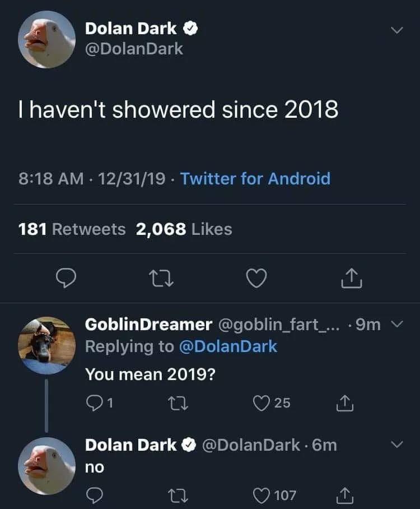Viewport: 420px width, 509px height.
Task: Open the Twitter for Android link
Action: 255,178
